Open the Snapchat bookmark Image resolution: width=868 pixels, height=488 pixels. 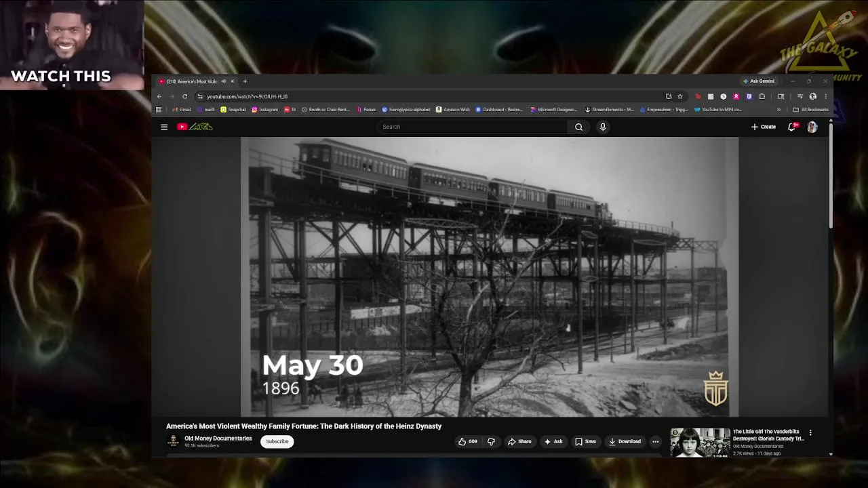pos(233,110)
